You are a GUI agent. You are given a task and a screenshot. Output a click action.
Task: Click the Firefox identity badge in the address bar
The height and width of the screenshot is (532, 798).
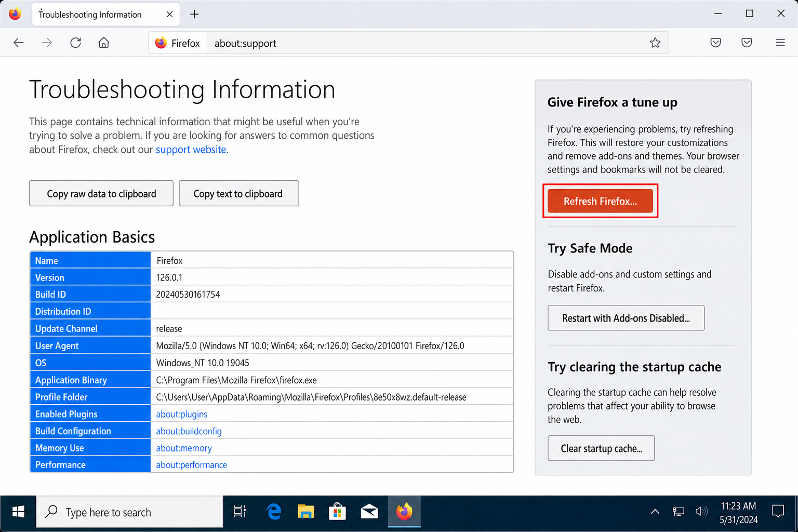click(178, 43)
